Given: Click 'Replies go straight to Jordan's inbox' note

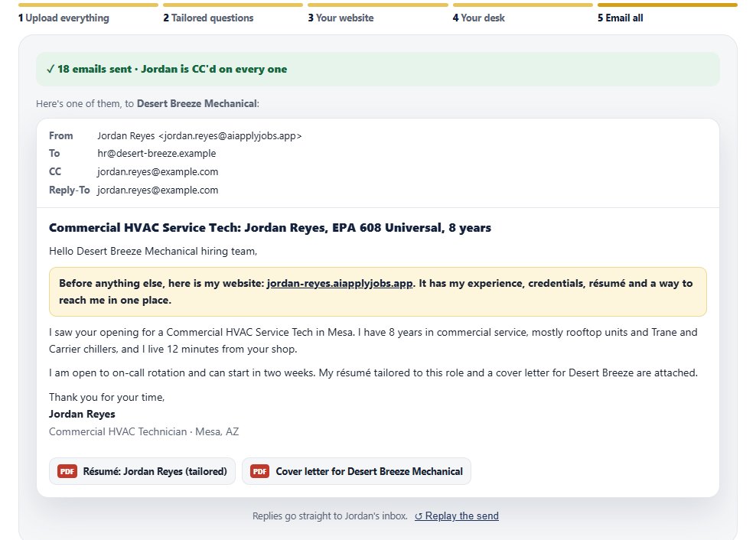Looking at the screenshot, I should (330, 516).
